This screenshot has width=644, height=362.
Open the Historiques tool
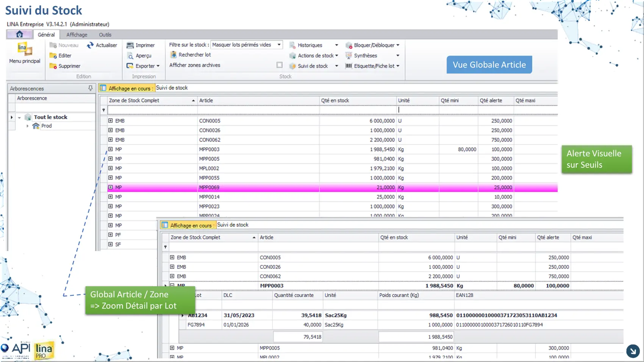[x=292, y=45]
